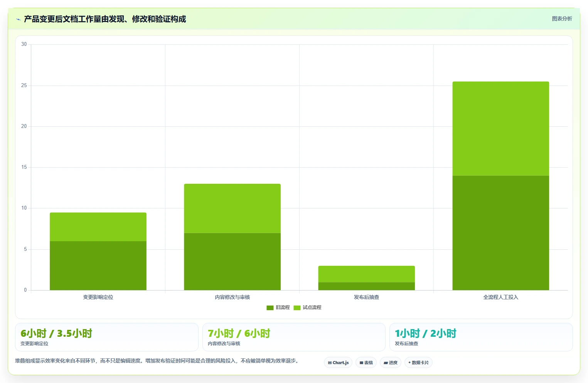Select the 表格 tag chip
The image size is (588, 383).
(x=366, y=363)
